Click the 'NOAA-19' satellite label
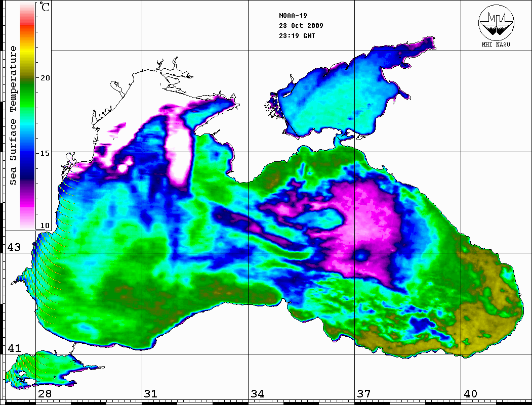 [293, 16]
